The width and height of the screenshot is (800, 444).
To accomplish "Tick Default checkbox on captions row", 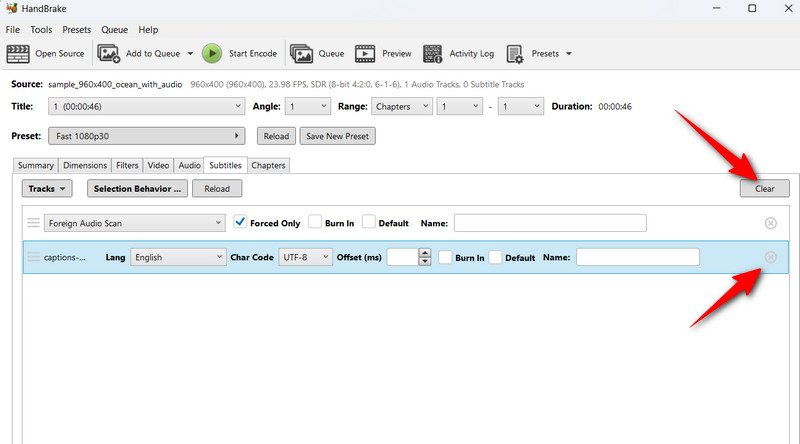I will (495, 257).
